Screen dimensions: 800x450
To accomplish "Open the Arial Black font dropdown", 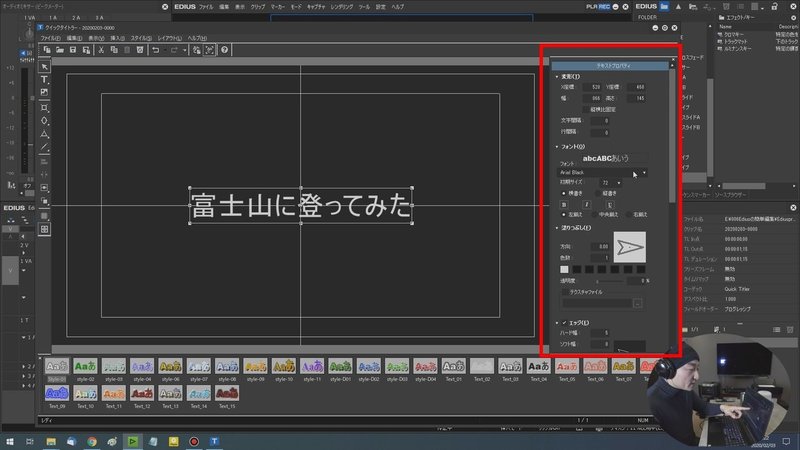I will click(603, 172).
